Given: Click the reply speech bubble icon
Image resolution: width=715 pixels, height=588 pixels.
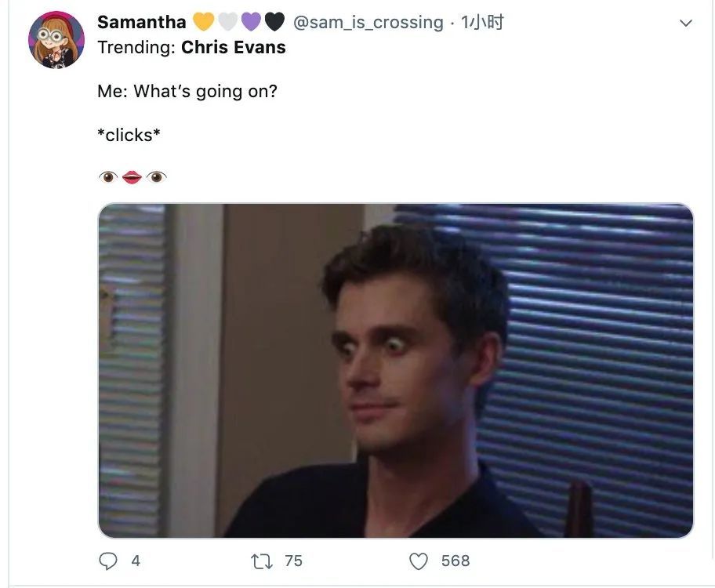Looking at the screenshot, I should [x=108, y=561].
